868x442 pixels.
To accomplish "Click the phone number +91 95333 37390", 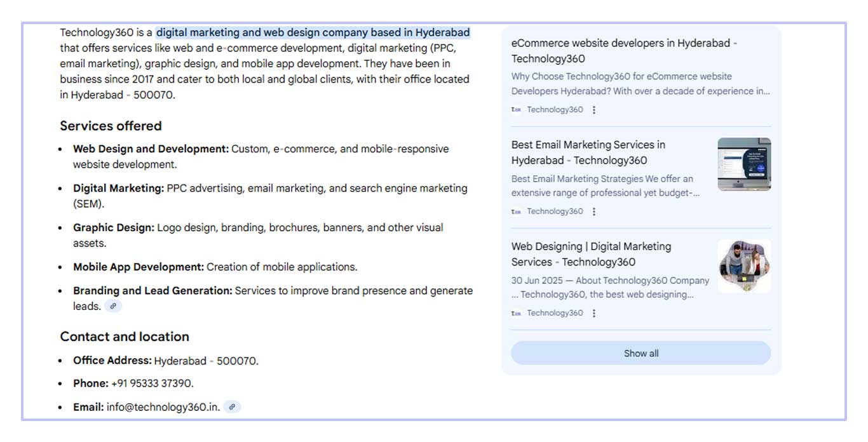I will 151,384.
